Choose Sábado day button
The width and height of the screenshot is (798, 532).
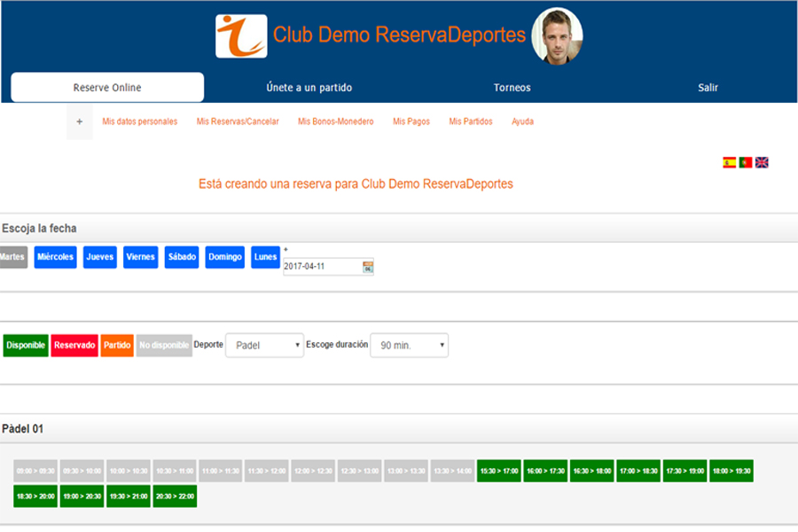(181, 257)
